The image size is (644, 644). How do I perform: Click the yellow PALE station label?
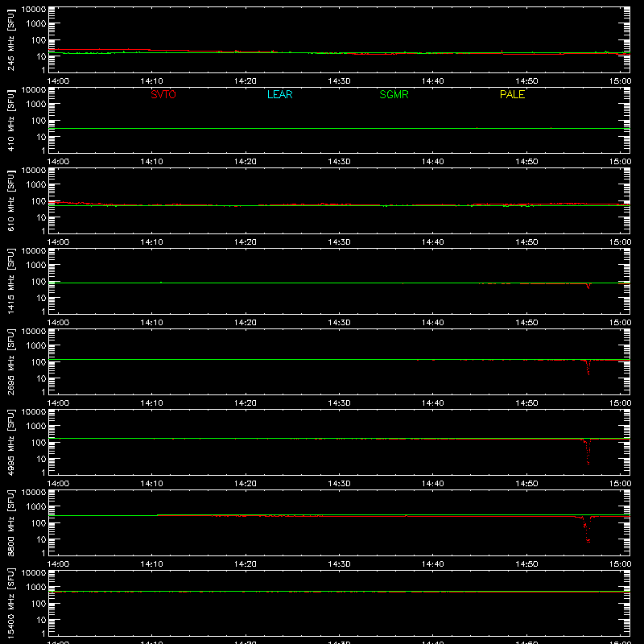click(512, 94)
